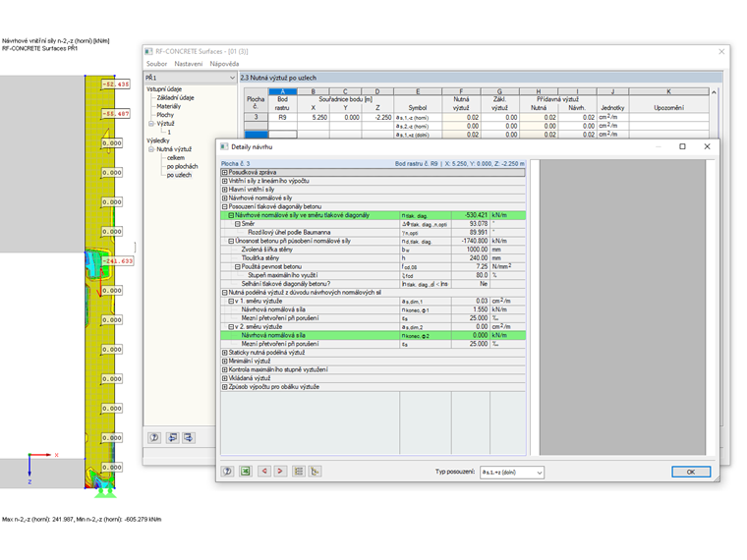Expand Způsob výpočtu pro obálku výztuže
Screen dimensions: 747x560
pos(225,387)
